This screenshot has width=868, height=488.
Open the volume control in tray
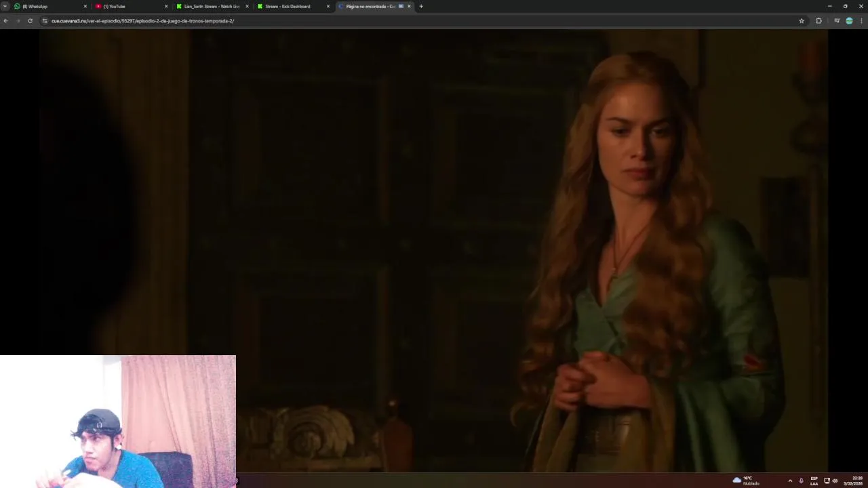(x=835, y=481)
